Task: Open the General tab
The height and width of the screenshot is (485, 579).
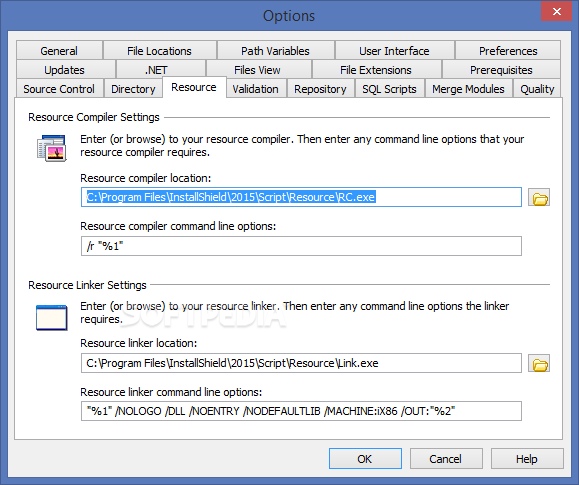Action: (x=59, y=51)
